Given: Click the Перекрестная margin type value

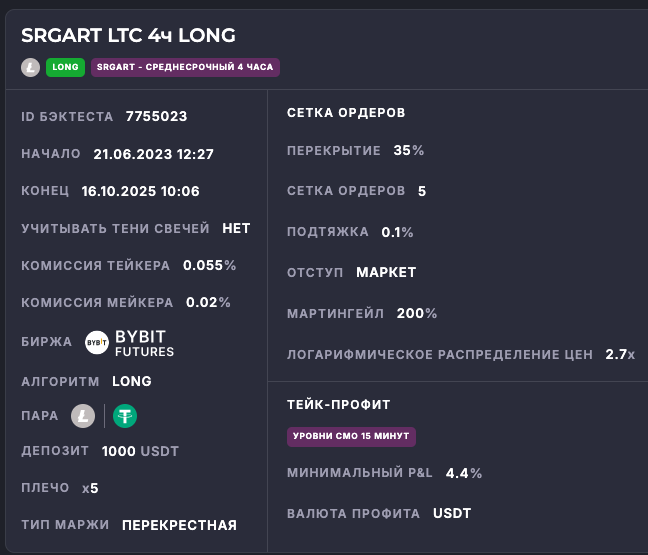Looking at the screenshot, I should pos(179,525).
